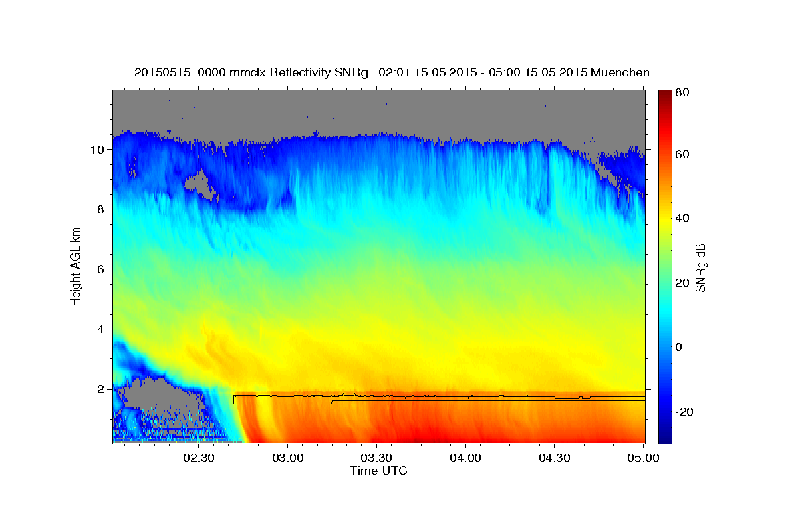Screen dimensions: 798x532
Task: Click the height tick label "6"
Action: click(x=101, y=269)
